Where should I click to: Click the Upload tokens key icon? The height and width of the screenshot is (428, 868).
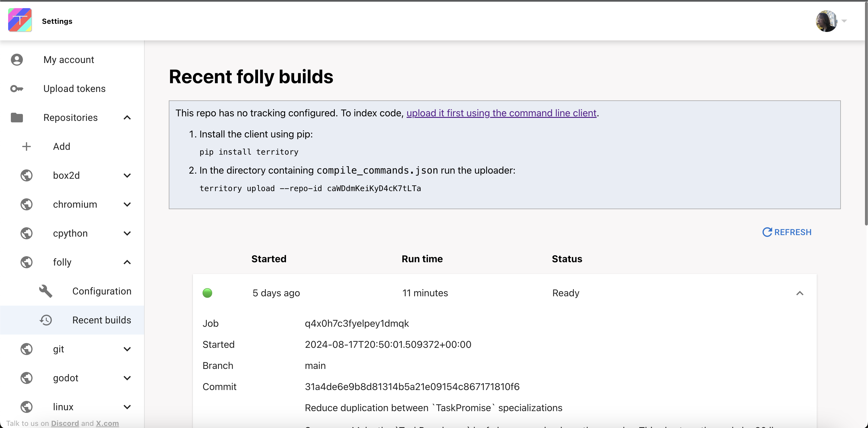pos(17,89)
